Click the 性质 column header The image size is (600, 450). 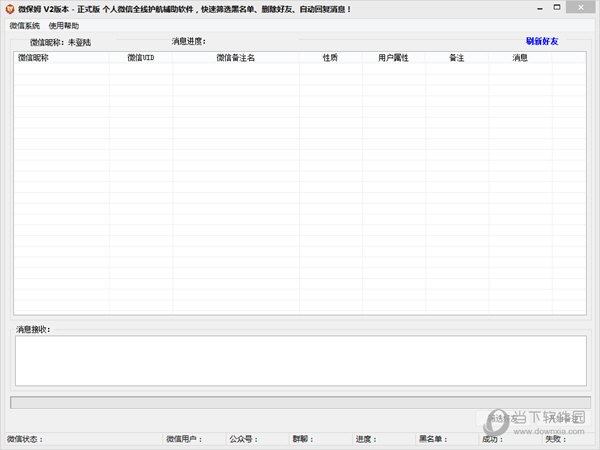point(331,58)
